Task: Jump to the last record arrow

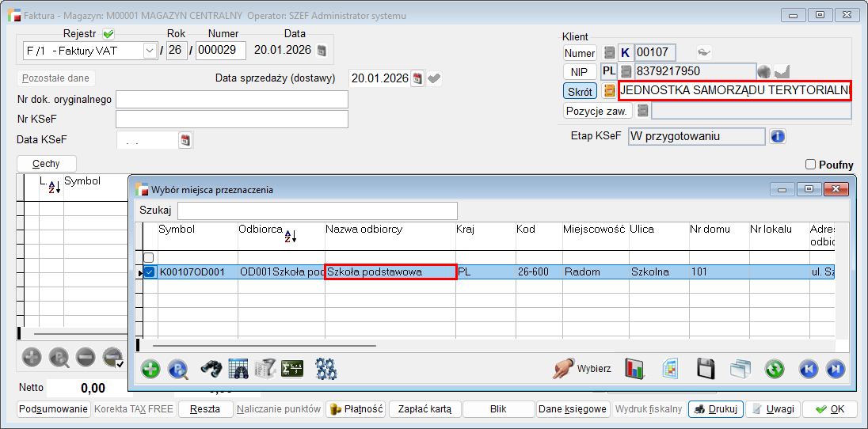Action: 835,369
